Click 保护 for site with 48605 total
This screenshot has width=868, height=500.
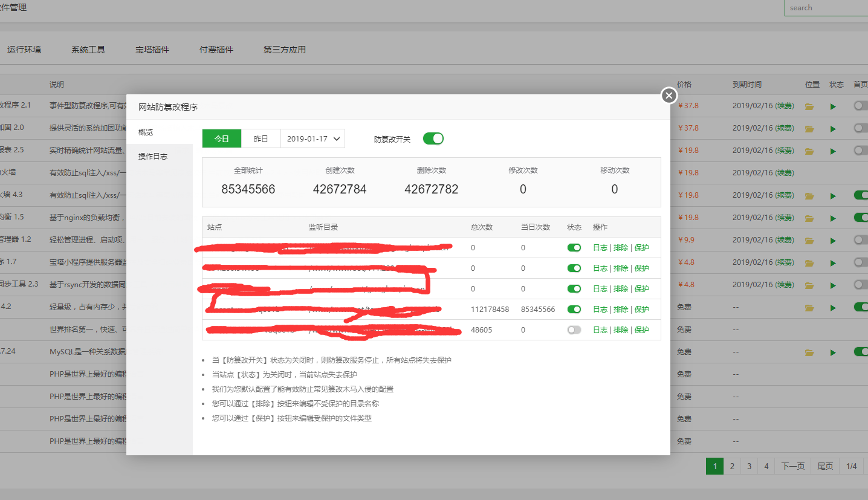pyautogui.click(x=642, y=330)
